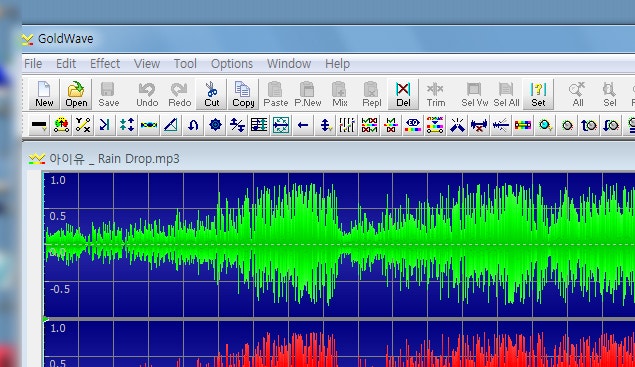Click the GoldWave title bar app icon

point(28,39)
